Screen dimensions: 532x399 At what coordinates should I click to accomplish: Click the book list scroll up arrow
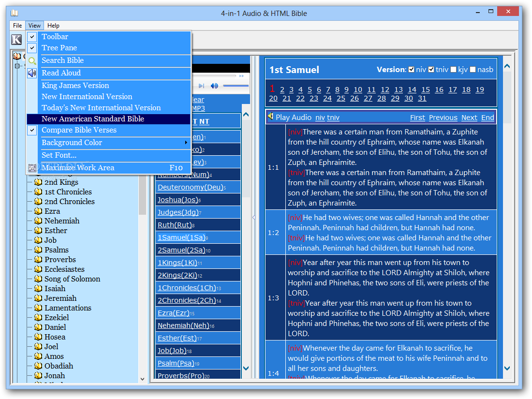point(246,115)
